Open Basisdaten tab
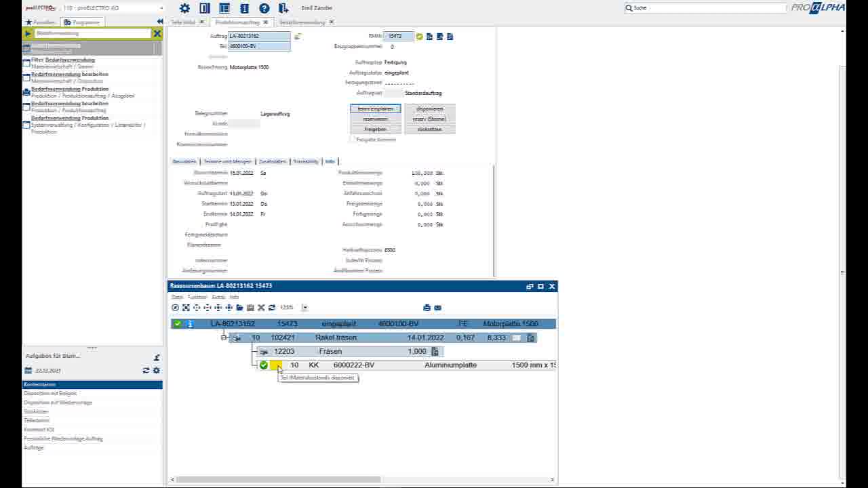 pos(184,161)
